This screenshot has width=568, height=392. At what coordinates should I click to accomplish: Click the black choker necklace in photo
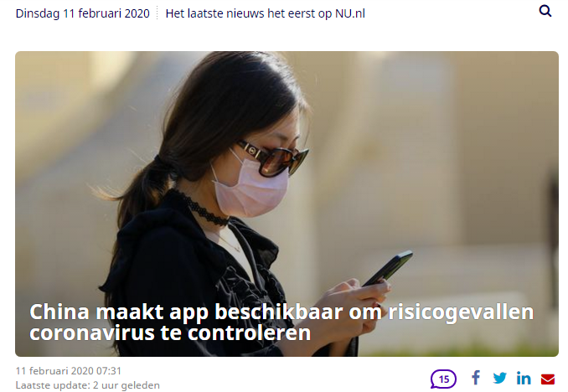tap(204, 209)
